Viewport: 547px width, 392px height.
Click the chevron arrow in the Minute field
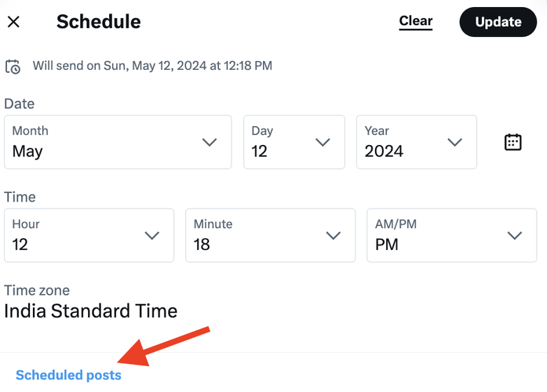tap(334, 235)
